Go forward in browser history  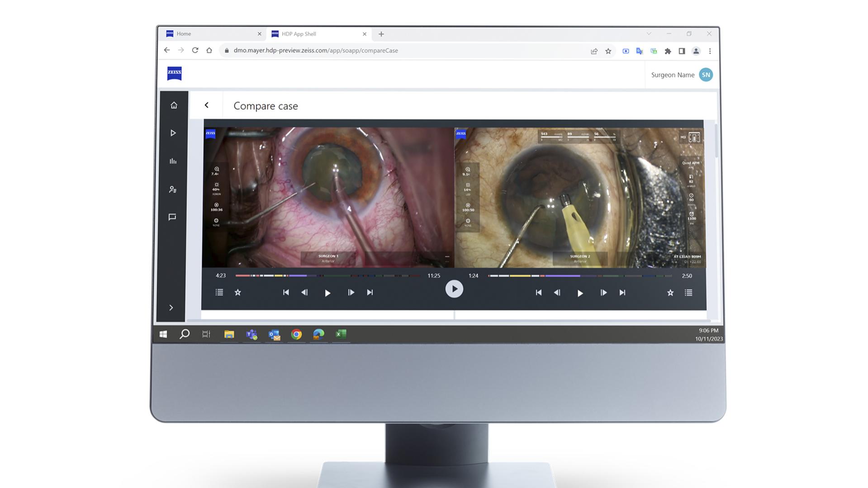(181, 50)
